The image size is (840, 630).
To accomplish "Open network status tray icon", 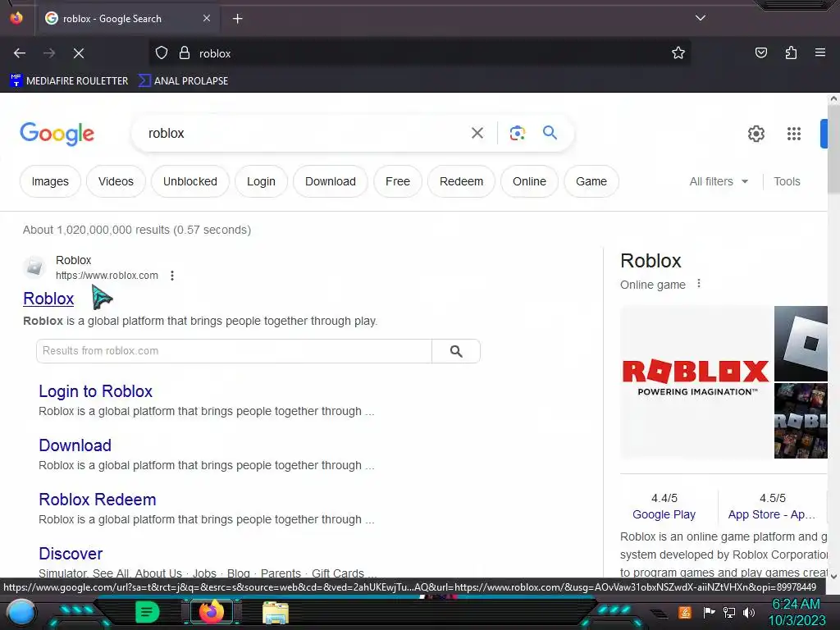I will click(x=728, y=612).
